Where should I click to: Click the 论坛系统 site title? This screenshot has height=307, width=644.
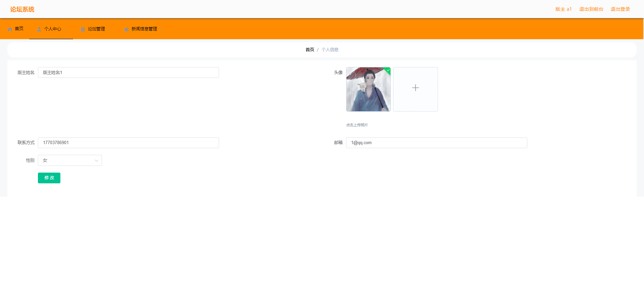point(22,9)
